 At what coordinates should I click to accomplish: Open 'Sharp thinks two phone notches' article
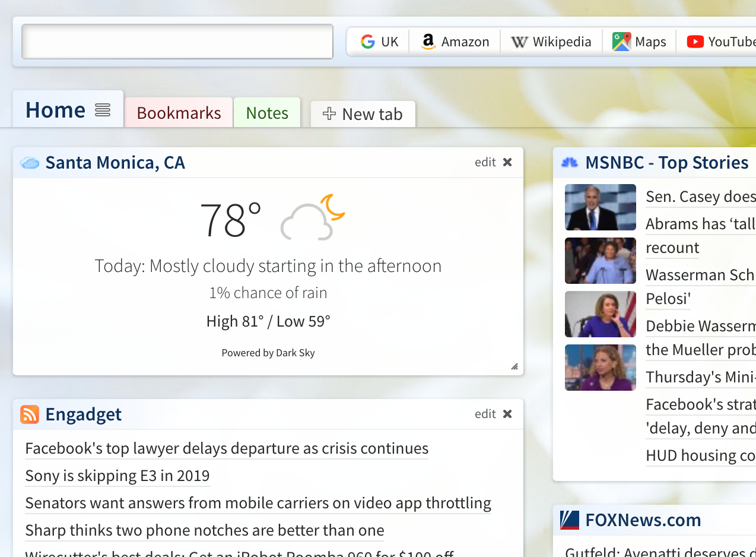pyautogui.click(x=205, y=530)
